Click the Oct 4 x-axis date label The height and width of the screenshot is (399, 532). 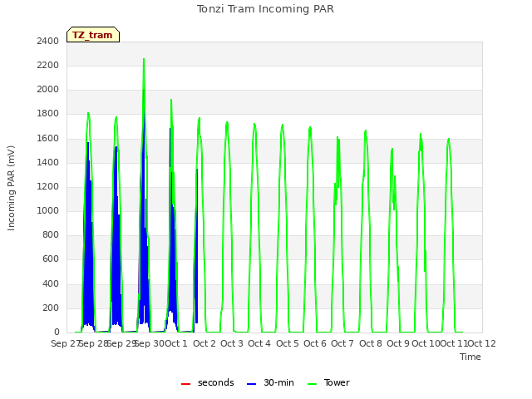pyautogui.click(x=259, y=343)
